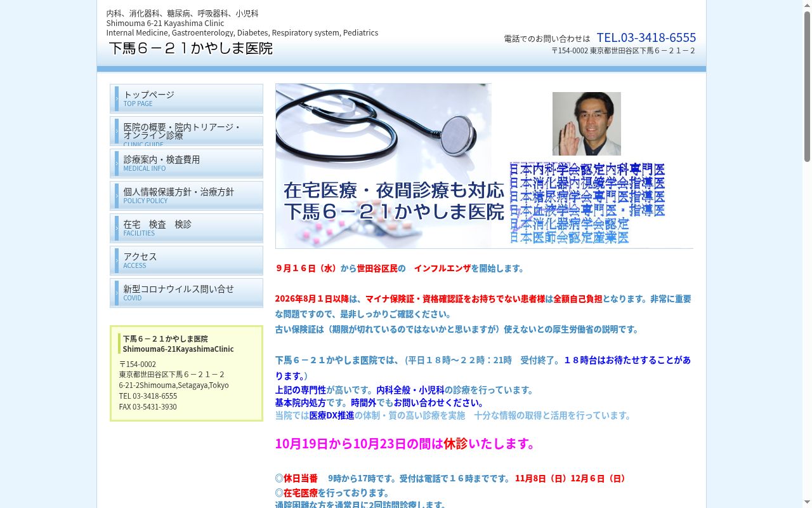Image resolution: width=812 pixels, height=508 pixels.
Task: Open 医院の概要・院内トリアージ・オンライン診療 menu item
Action: [x=187, y=131]
